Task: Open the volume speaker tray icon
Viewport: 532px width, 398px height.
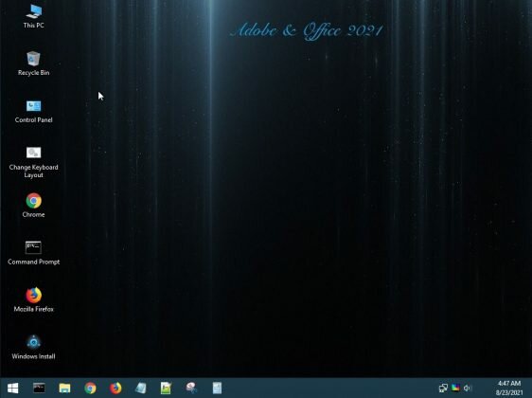Action: point(468,388)
